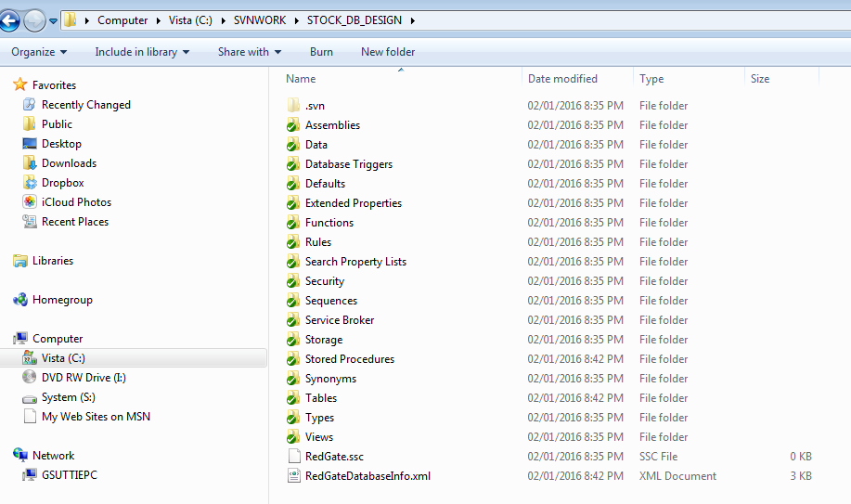Image resolution: width=851 pixels, height=504 pixels.
Task: Click the DVD RW Drive (I:) icon
Action: (x=29, y=378)
